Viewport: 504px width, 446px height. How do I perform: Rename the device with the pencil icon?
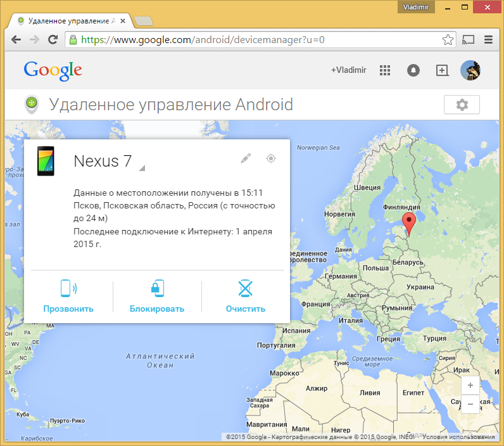click(x=246, y=158)
